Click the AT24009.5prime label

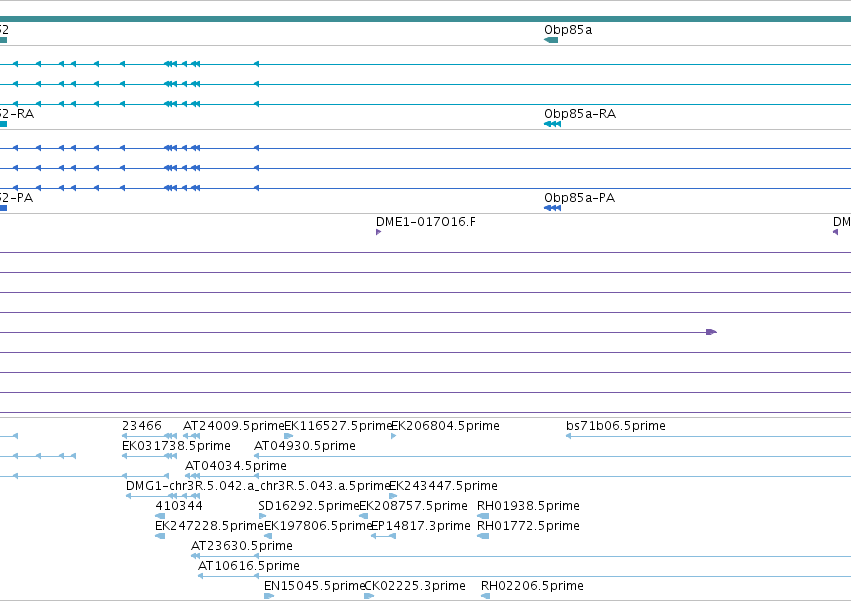pyautogui.click(x=233, y=426)
